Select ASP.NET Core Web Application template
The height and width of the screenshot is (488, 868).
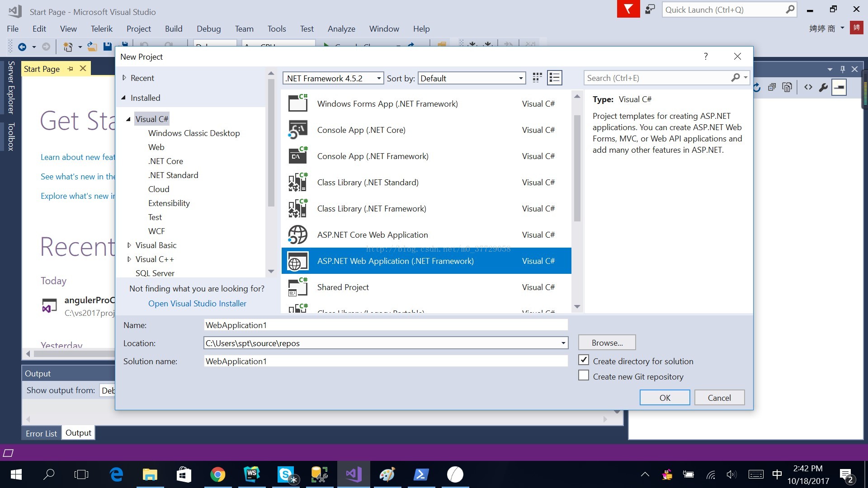click(x=426, y=235)
